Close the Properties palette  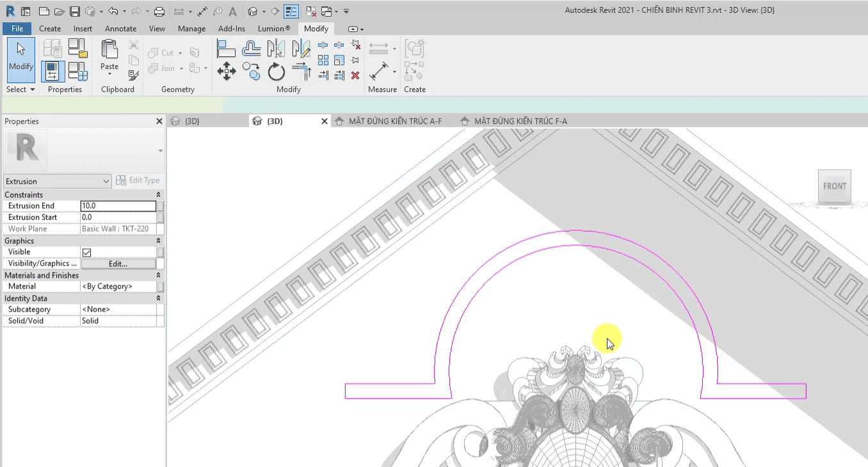pyautogui.click(x=159, y=121)
